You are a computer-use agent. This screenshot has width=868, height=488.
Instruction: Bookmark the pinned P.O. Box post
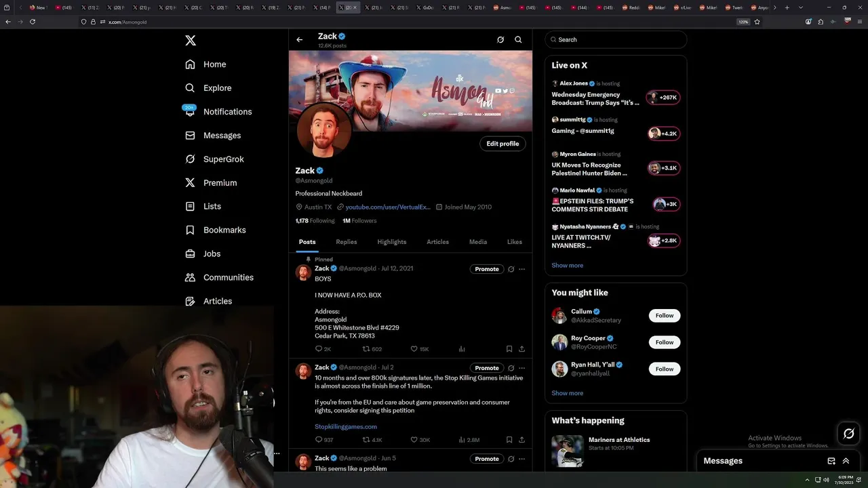pos(509,349)
